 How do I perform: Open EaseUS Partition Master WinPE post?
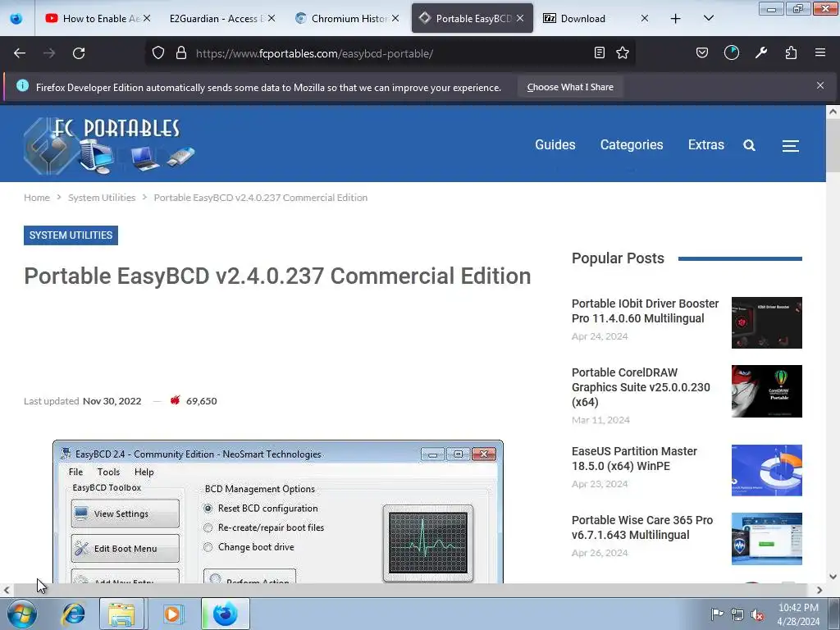[634, 459]
